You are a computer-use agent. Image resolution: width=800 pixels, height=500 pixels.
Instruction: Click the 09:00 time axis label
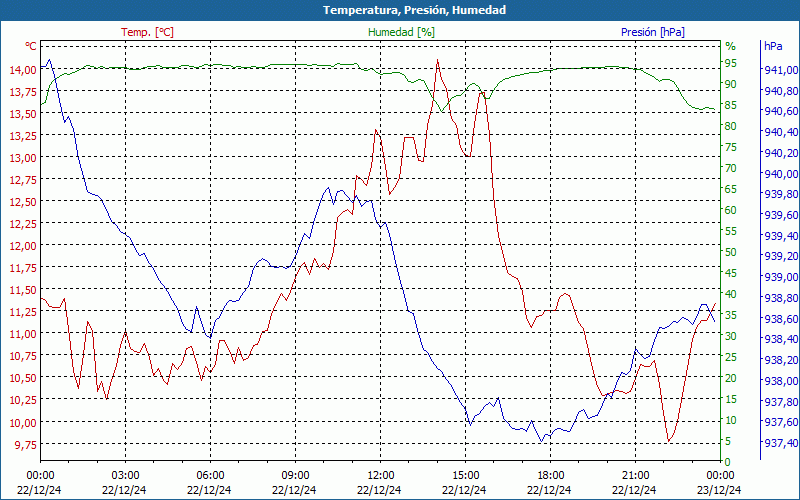pos(295,475)
